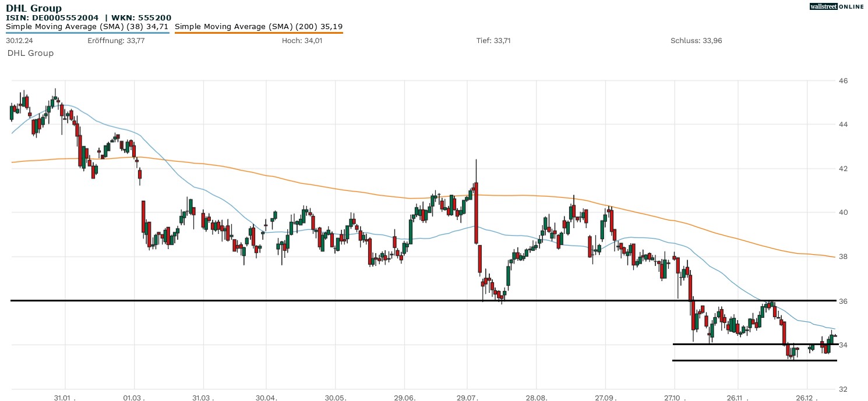Click the Tief 33,71 value

tap(493, 41)
